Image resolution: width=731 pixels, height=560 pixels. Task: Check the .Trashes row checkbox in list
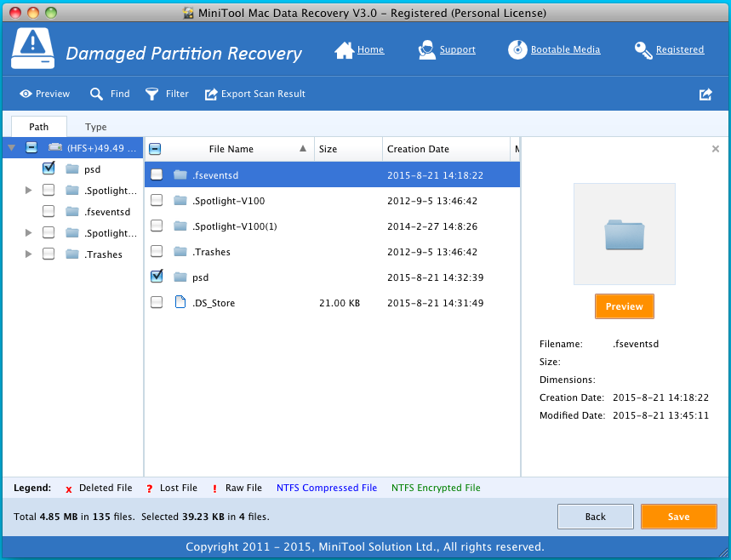(x=157, y=252)
